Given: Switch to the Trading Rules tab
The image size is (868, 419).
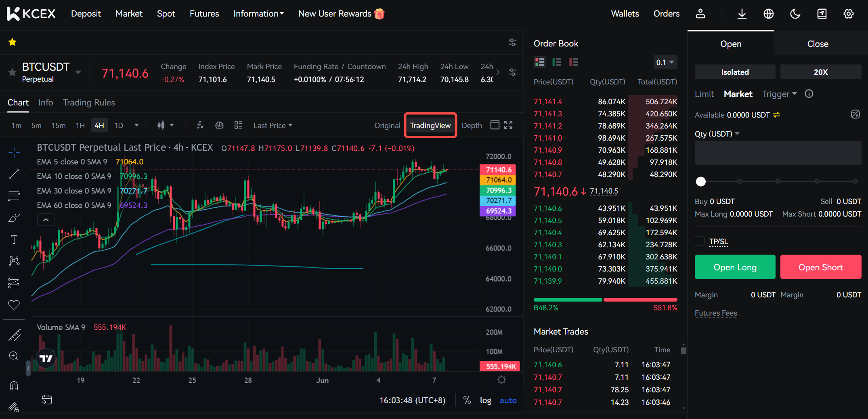Looking at the screenshot, I should (89, 103).
